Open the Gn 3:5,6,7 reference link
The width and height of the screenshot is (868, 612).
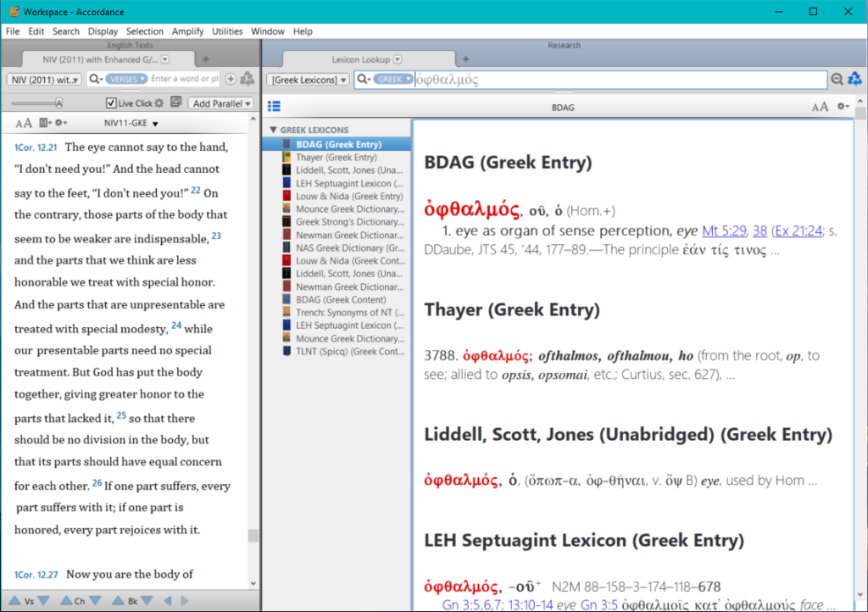(473, 605)
